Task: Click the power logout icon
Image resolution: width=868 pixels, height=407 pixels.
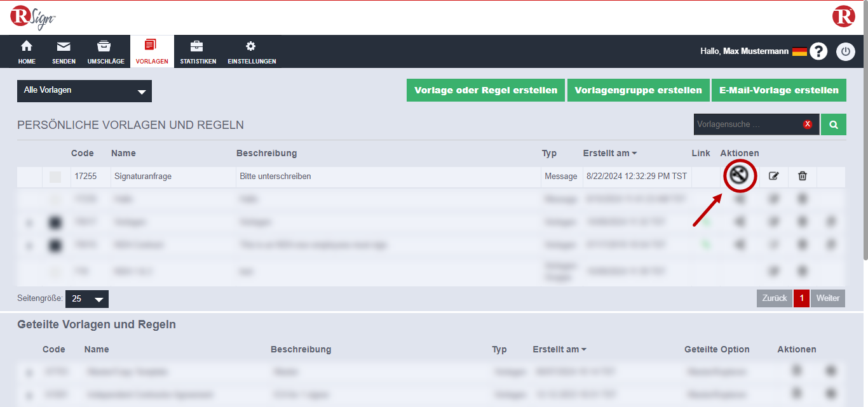Action: [845, 51]
